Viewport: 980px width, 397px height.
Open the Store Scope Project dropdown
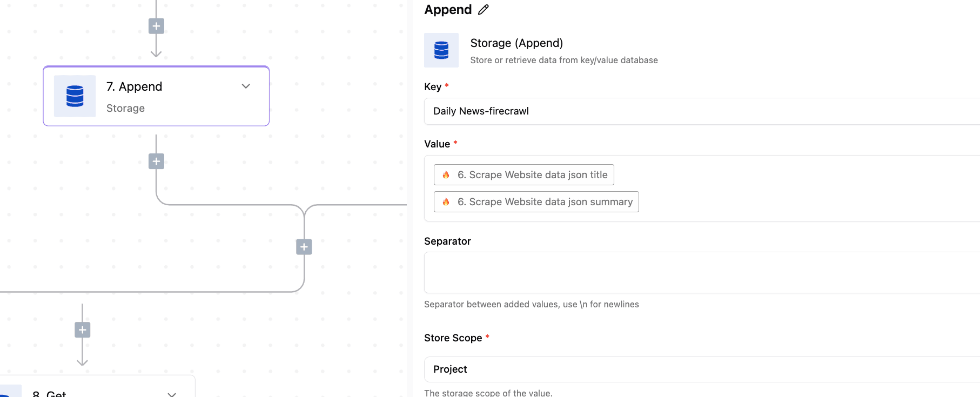click(702, 369)
